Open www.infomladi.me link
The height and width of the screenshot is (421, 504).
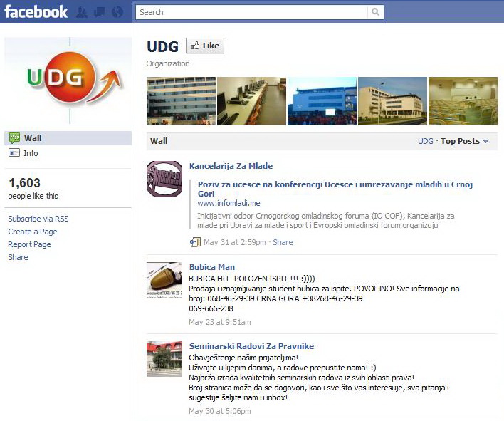coord(229,203)
